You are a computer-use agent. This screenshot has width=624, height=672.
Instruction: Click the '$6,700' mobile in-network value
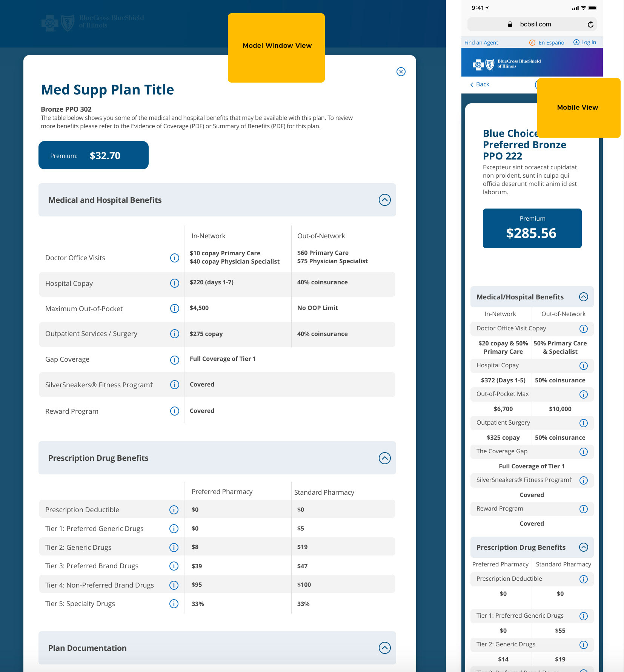[503, 409]
